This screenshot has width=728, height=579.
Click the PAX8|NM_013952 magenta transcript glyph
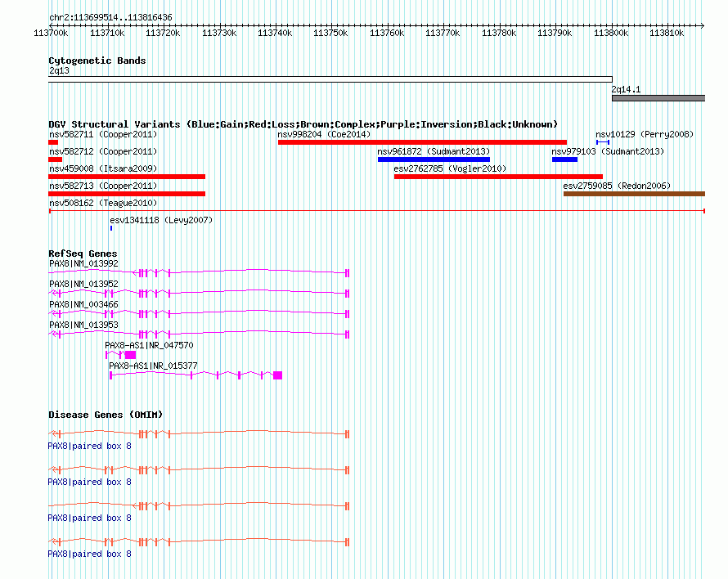point(199,293)
